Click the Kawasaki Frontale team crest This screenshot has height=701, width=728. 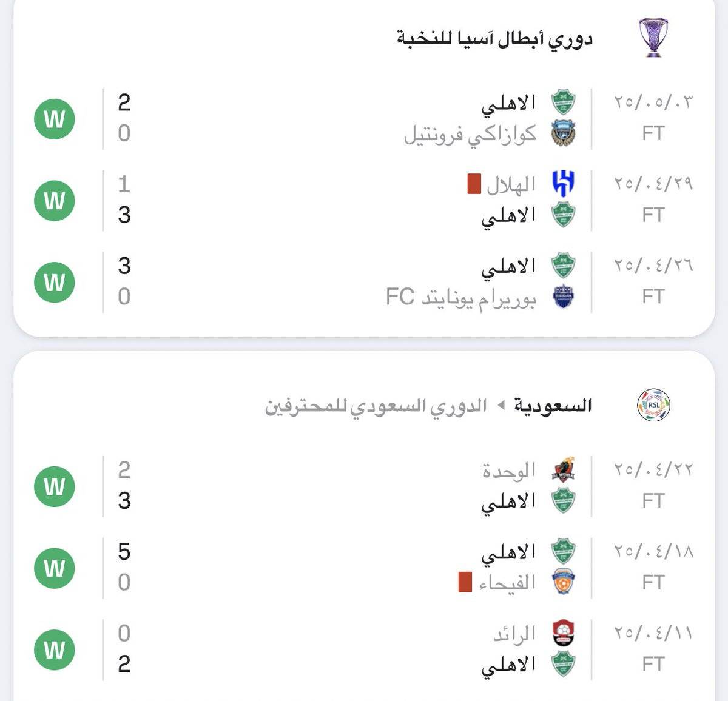click(563, 133)
